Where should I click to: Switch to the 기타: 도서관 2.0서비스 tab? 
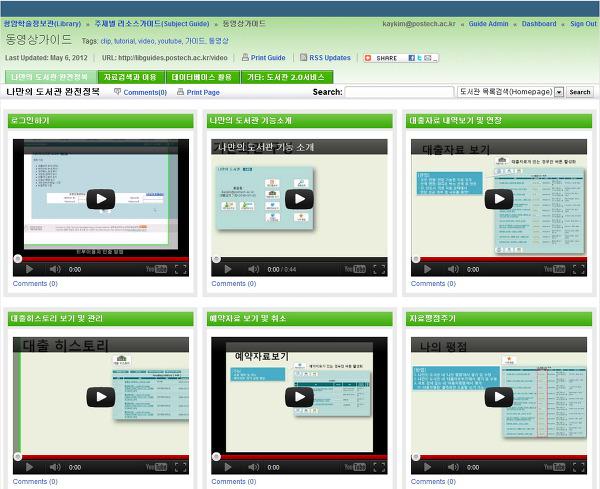pos(287,77)
